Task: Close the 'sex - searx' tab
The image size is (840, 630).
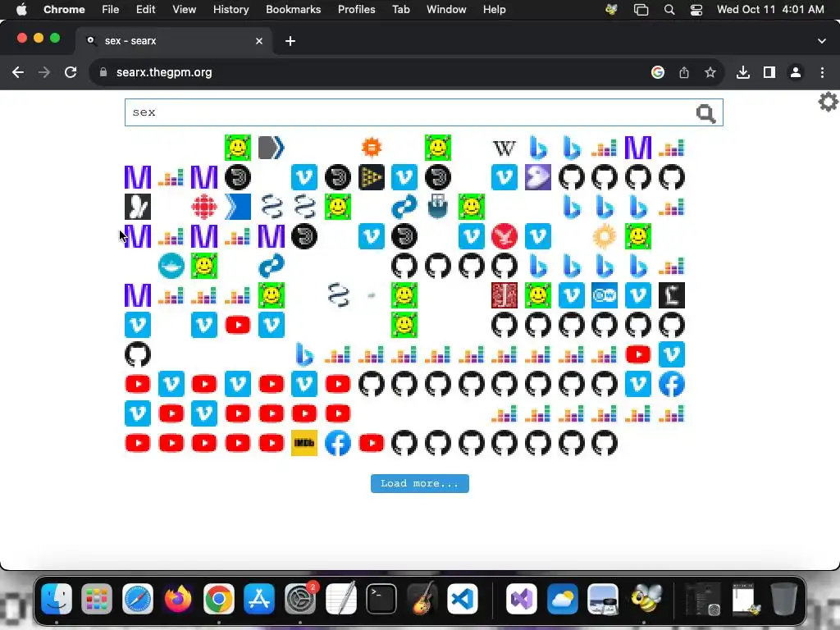Action: click(259, 41)
